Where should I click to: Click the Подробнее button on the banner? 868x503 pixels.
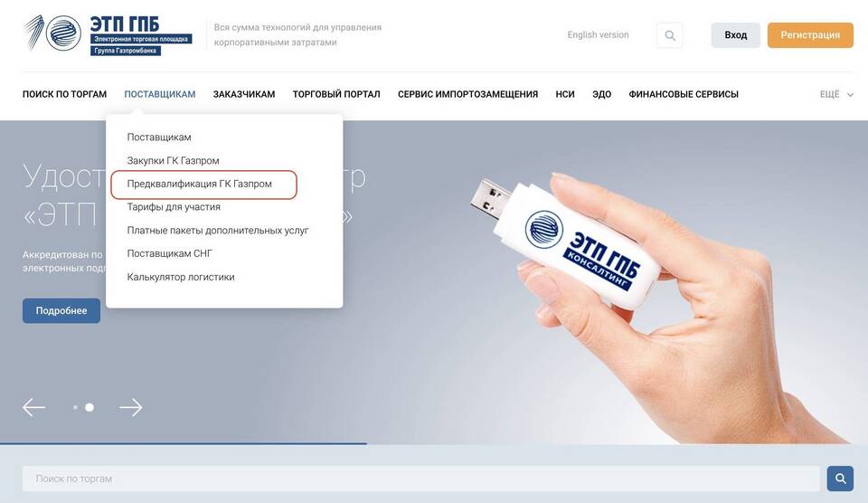tap(61, 311)
